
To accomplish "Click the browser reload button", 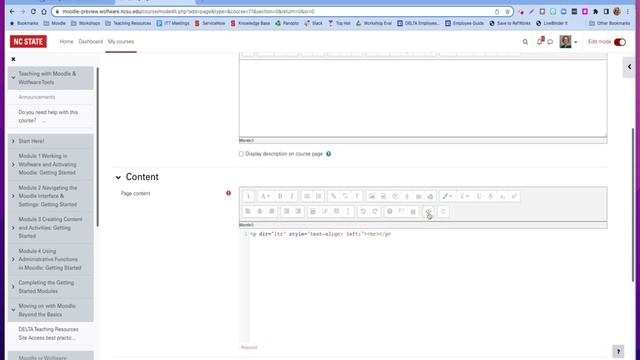I will point(33,11).
